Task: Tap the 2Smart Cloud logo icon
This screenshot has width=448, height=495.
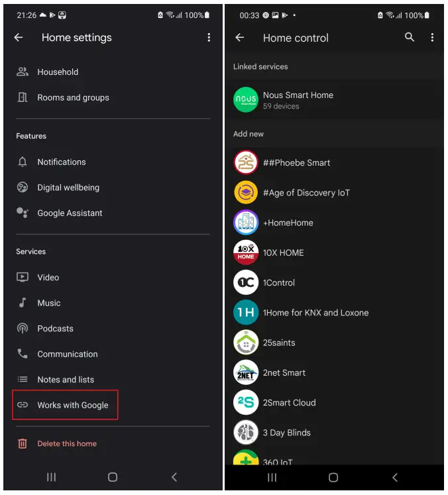Action: [x=246, y=402]
